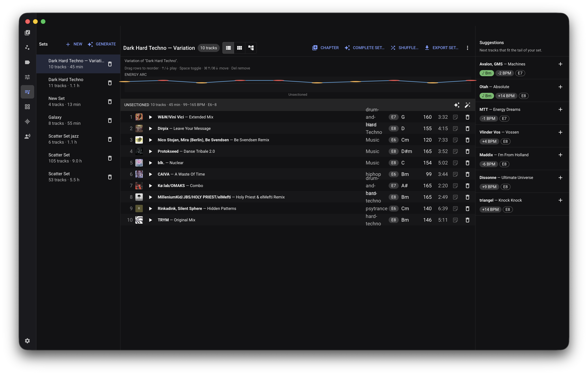Add triangel Knock Knock suggestion with plus
588x375 pixels.
pyautogui.click(x=560, y=200)
